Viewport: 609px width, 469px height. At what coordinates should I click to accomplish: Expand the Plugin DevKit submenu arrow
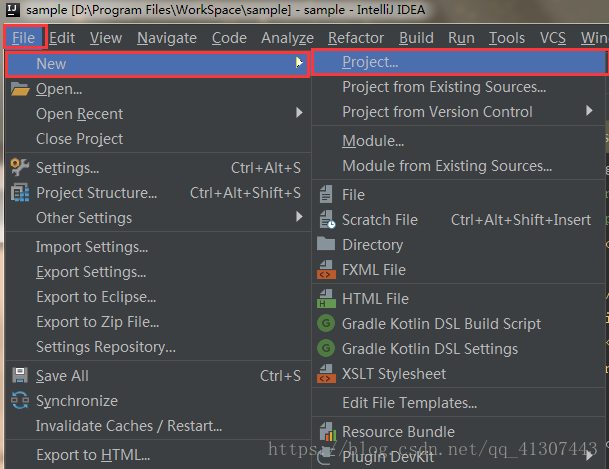(x=590, y=454)
